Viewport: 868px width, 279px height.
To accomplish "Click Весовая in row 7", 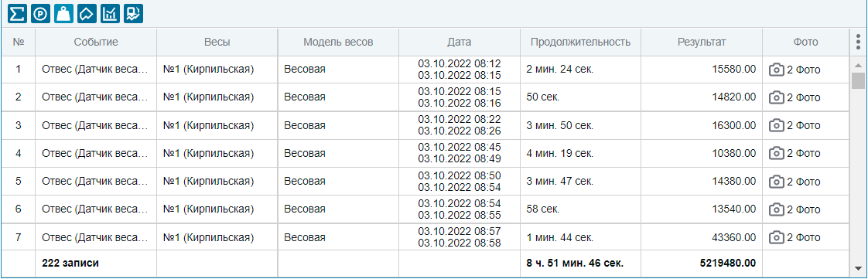I will click(x=305, y=238).
